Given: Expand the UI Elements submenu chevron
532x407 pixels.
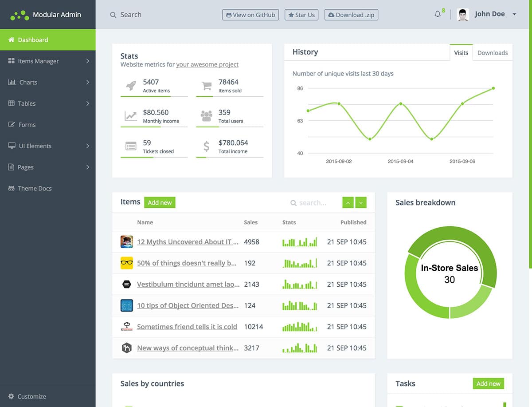Looking at the screenshot, I should 87,146.
